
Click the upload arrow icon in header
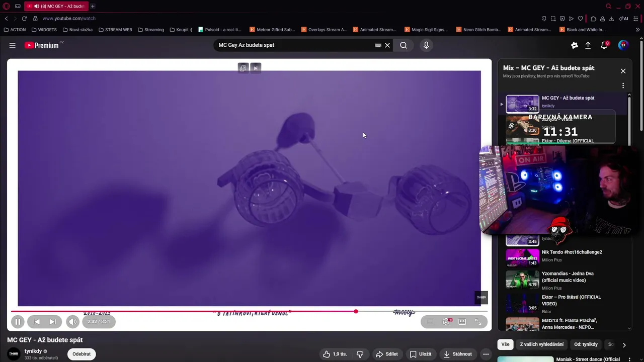[588, 45]
